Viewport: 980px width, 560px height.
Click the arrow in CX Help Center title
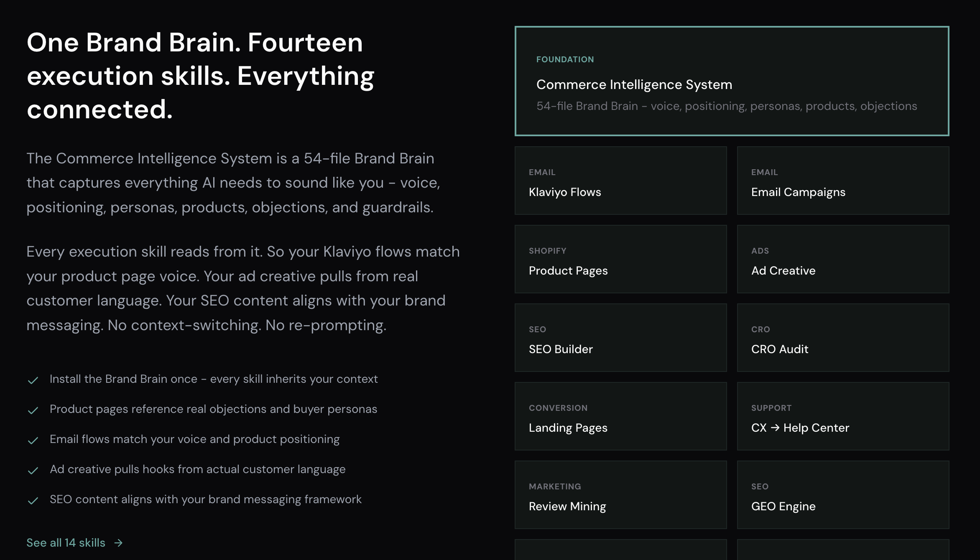(x=775, y=428)
